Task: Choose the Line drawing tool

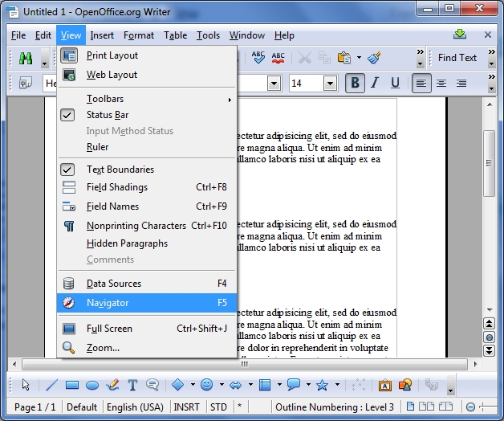Action: [x=51, y=385]
